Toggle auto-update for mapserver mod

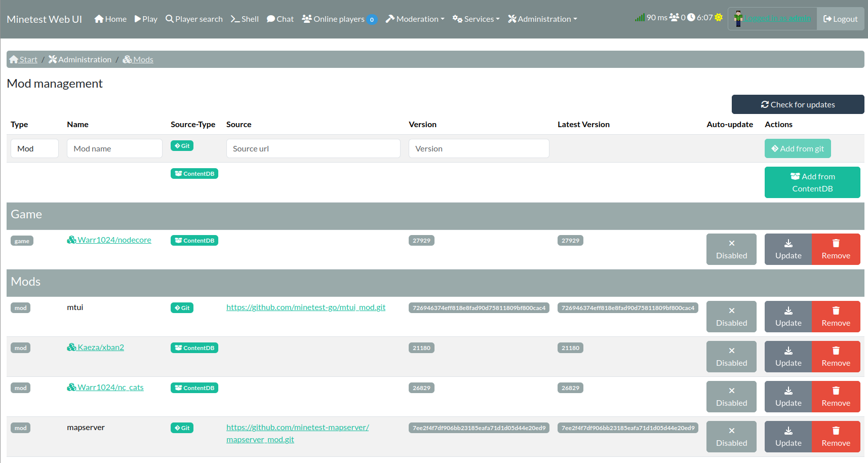[x=731, y=437]
